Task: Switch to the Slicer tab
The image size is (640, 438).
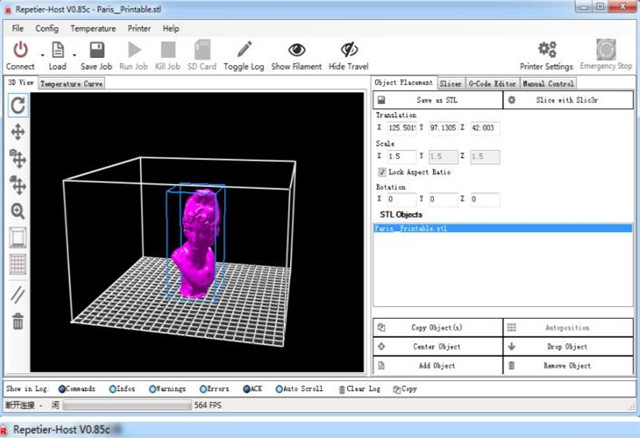Action: 450,84
